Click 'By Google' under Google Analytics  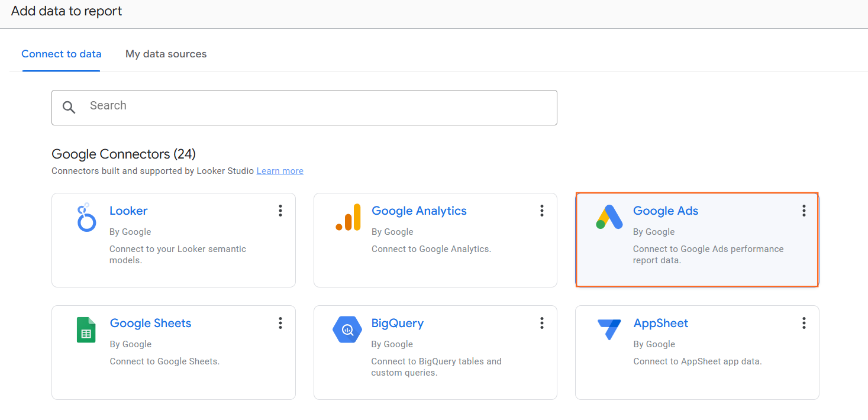(x=392, y=232)
